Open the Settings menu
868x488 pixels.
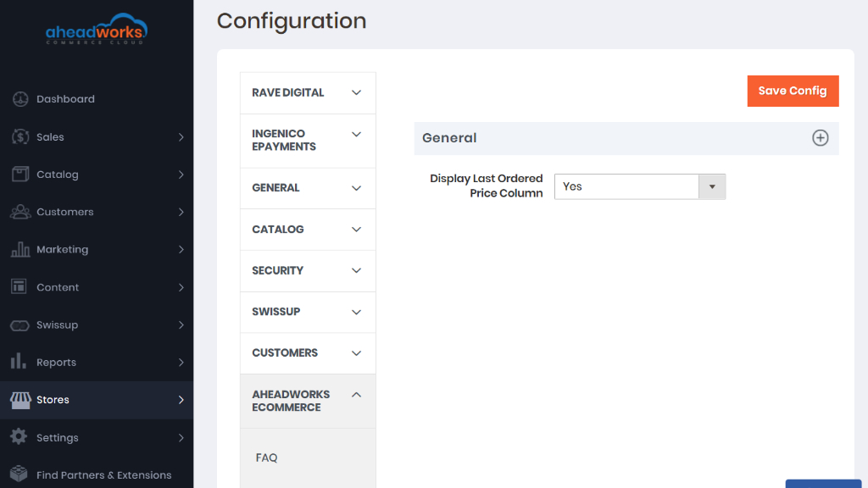(97, 438)
